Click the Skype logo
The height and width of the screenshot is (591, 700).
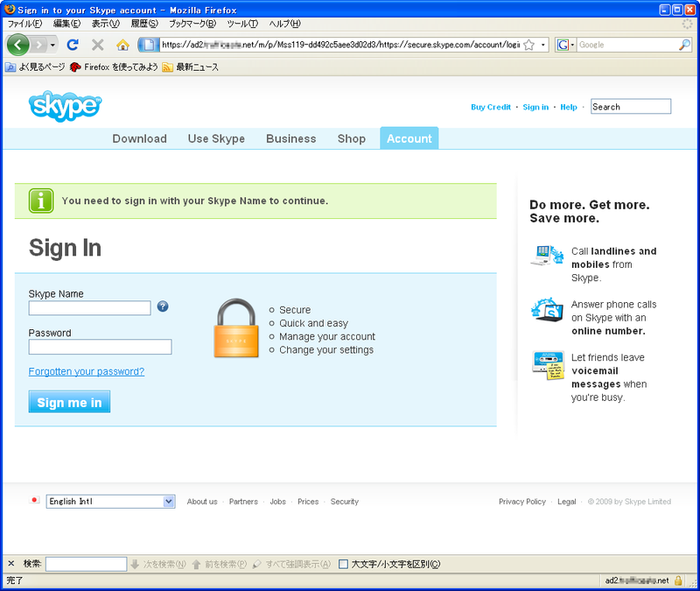tap(65, 106)
